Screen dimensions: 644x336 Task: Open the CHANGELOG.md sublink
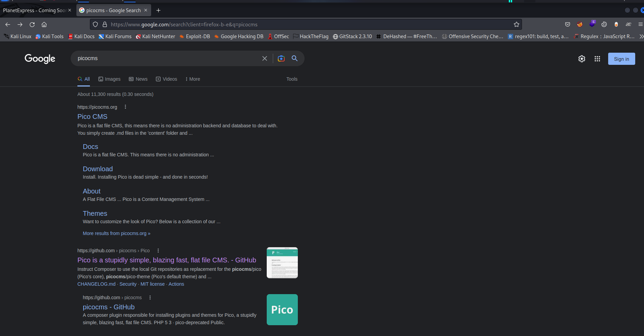tap(96, 284)
